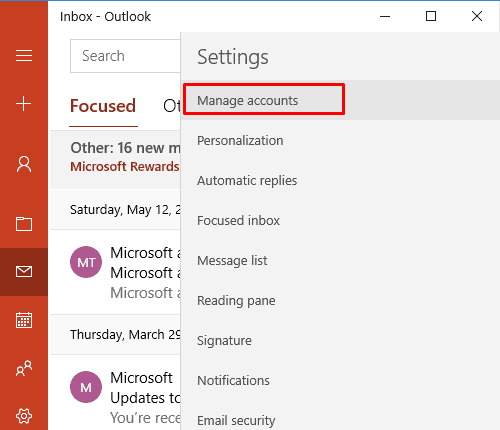Image resolution: width=500 pixels, height=430 pixels.
Task: Open the People contacts icon
Action: point(24,368)
